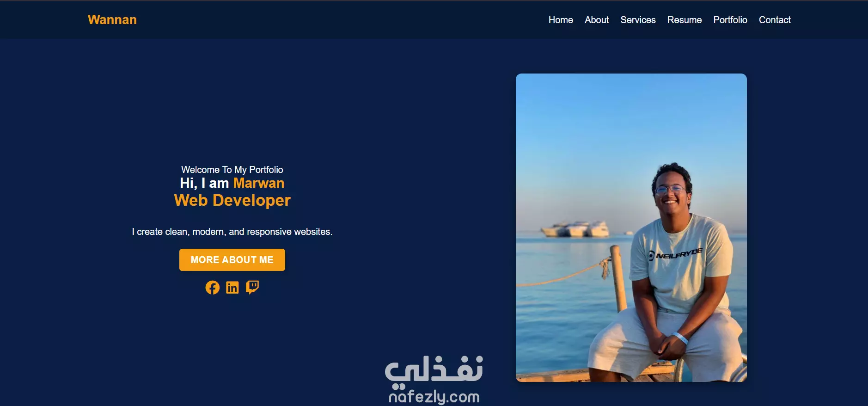Screen dimensions: 868x406
Task: Click the yachts in the photo background
Action: pyautogui.click(x=575, y=229)
